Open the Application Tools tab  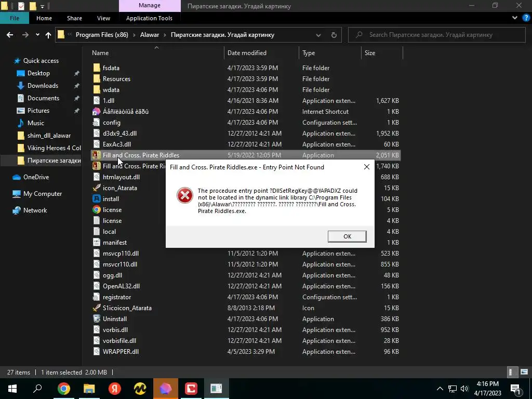[x=149, y=18]
